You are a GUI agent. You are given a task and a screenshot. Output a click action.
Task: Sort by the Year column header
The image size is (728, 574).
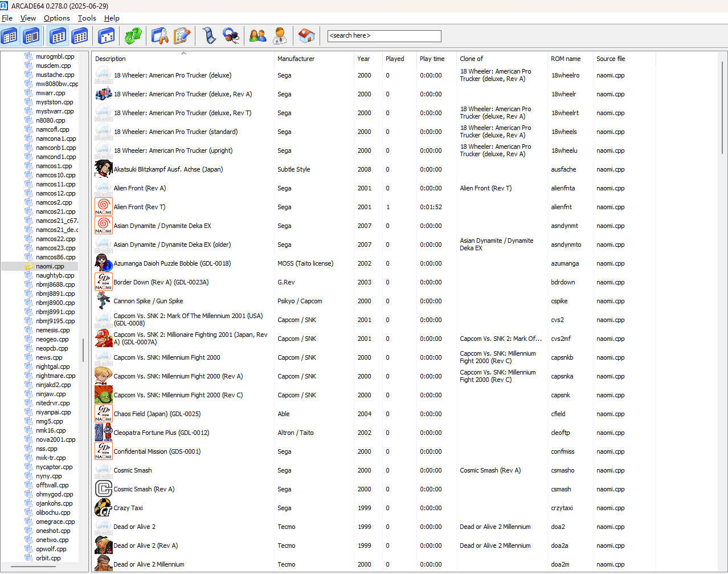tap(368, 59)
